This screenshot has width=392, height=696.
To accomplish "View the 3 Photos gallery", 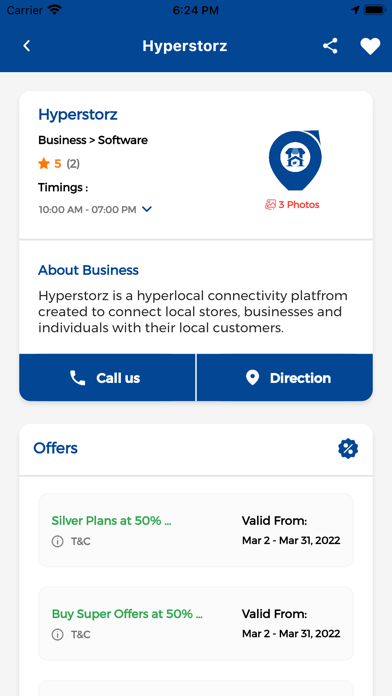I will pyautogui.click(x=292, y=205).
